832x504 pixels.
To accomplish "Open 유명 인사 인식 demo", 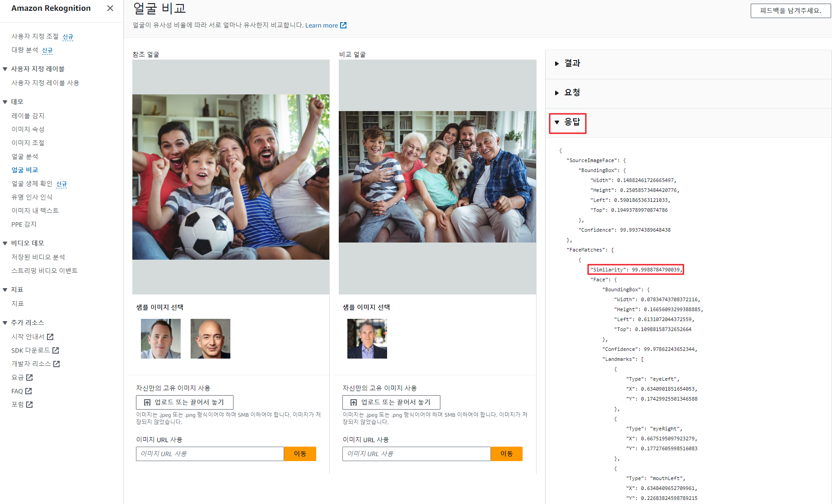I will point(32,197).
